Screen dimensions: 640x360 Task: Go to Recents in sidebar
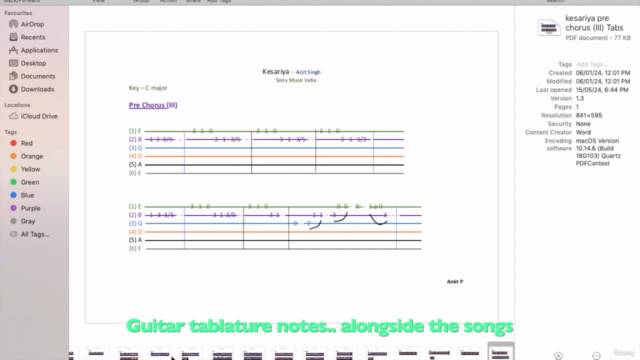coord(27,37)
